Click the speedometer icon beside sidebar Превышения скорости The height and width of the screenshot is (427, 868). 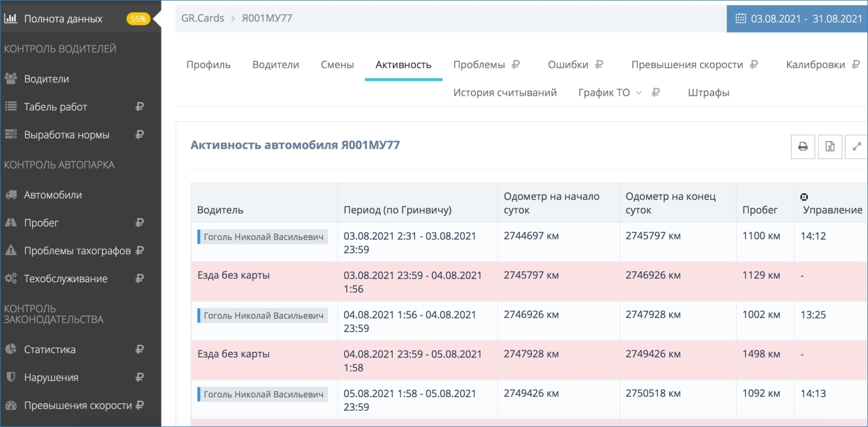[x=11, y=405]
